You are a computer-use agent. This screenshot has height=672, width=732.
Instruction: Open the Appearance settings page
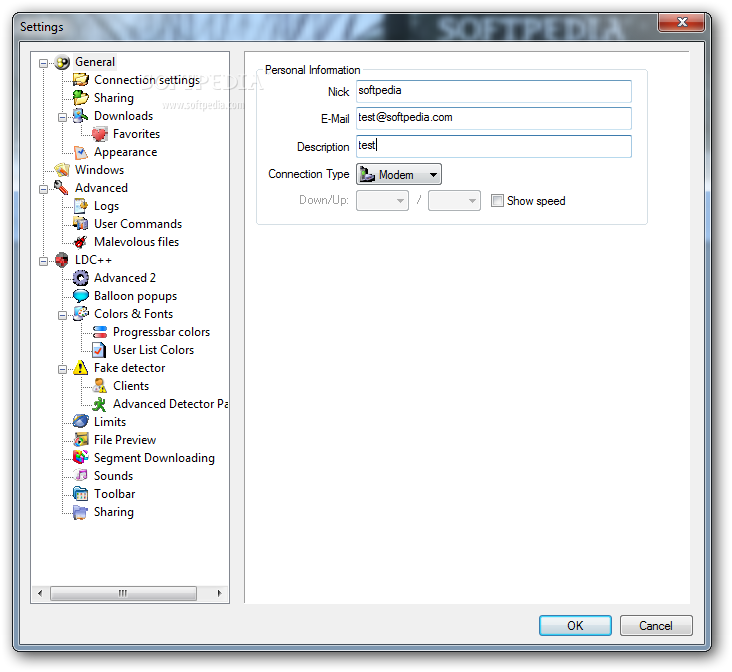(x=126, y=152)
